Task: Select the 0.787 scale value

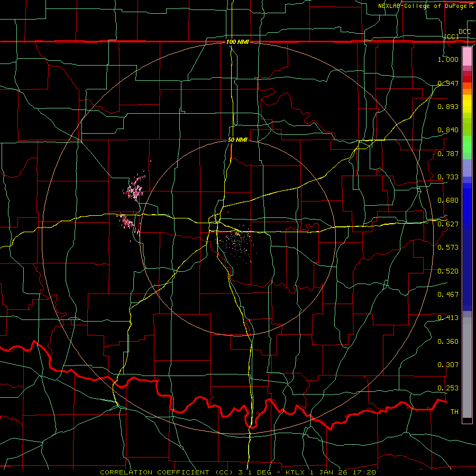Action: pos(448,153)
